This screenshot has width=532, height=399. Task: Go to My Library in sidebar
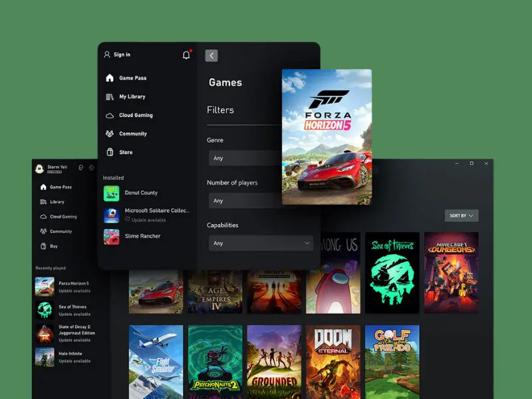pos(132,96)
